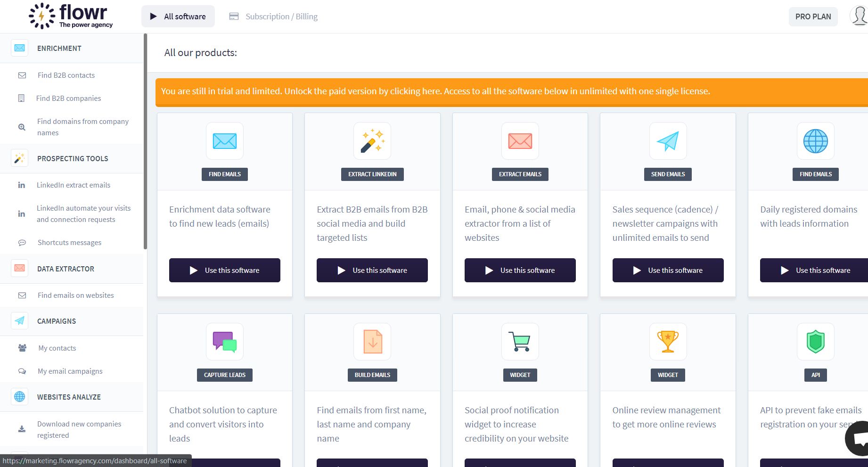This screenshot has width=868, height=467.
Task: Click the download icon for new registered companies
Action: pos(22,429)
